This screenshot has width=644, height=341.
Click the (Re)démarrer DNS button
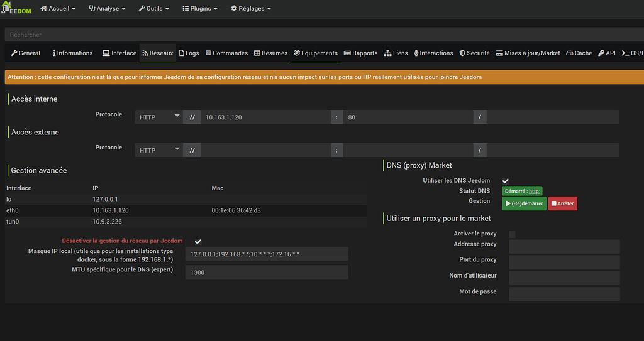click(524, 203)
